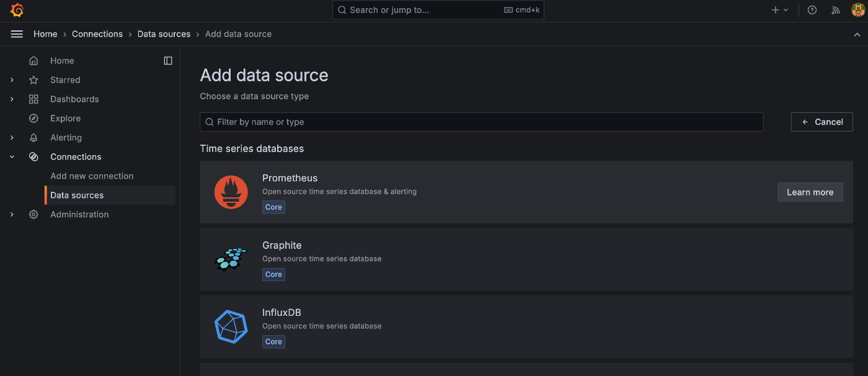Expand the Alerting section chevron
Image resolution: width=868 pixels, height=376 pixels.
click(x=12, y=138)
